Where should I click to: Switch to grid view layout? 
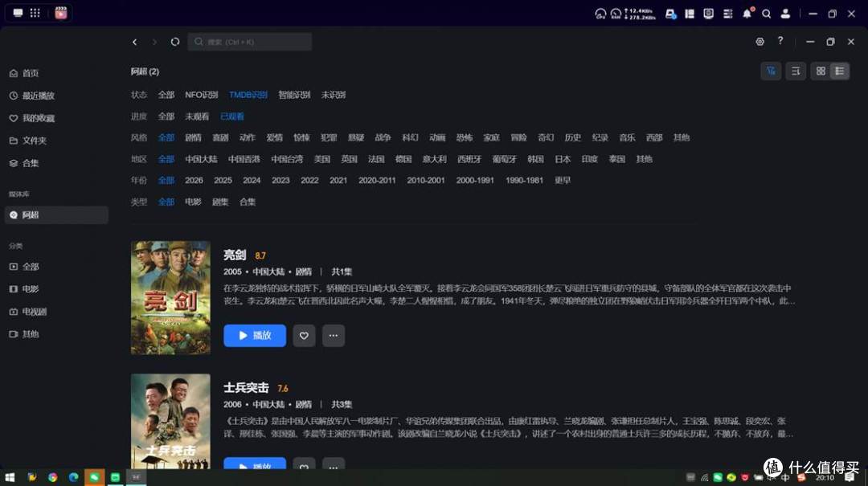[x=821, y=71]
